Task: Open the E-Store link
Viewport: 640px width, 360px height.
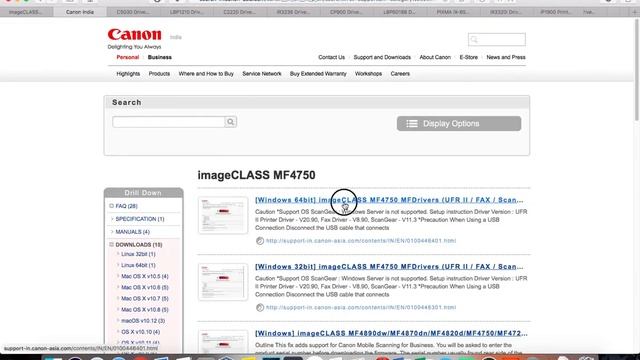Action: (x=469, y=57)
